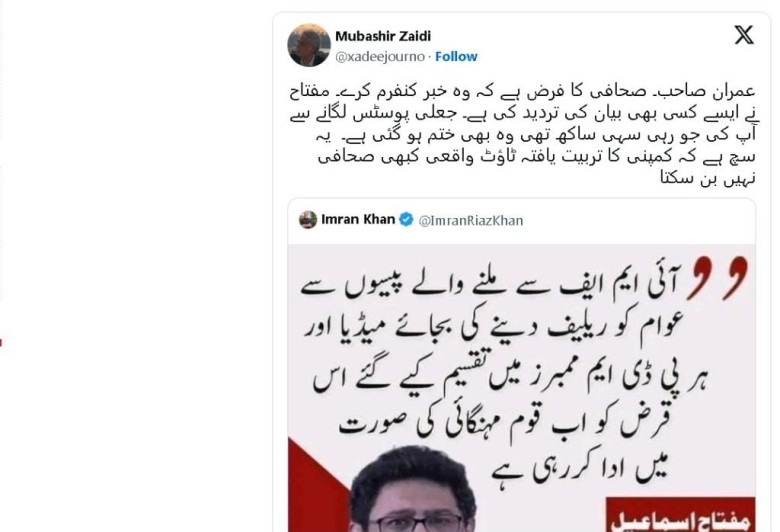The image size is (780, 532).
Task: Click the last line of Urdu tweet
Action: (707, 178)
